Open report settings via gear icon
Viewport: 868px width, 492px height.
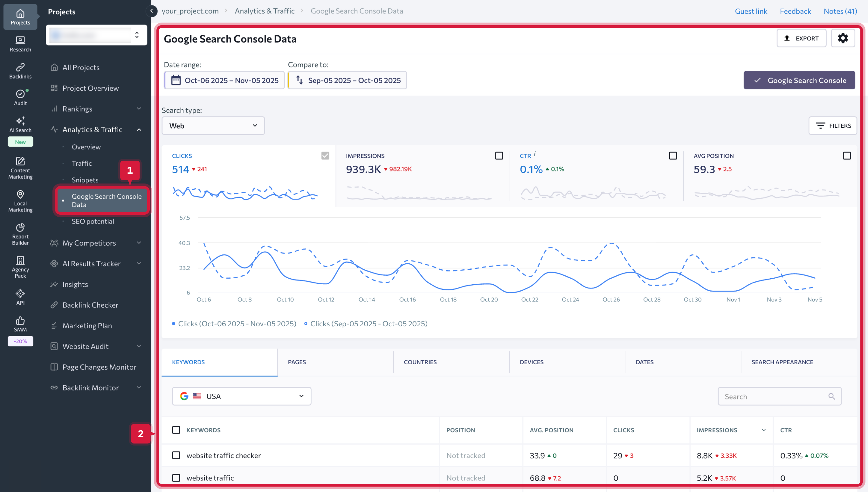tap(843, 38)
